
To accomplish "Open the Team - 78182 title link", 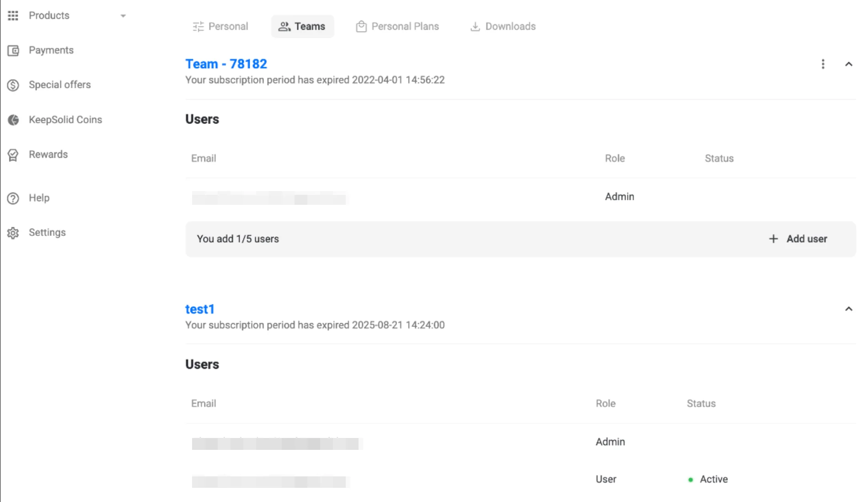I will point(226,64).
